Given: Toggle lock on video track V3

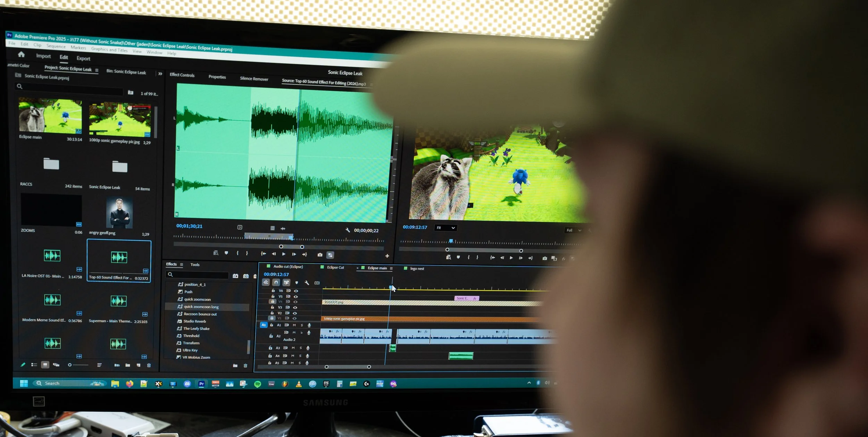Looking at the screenshot, I should [272, 307].
